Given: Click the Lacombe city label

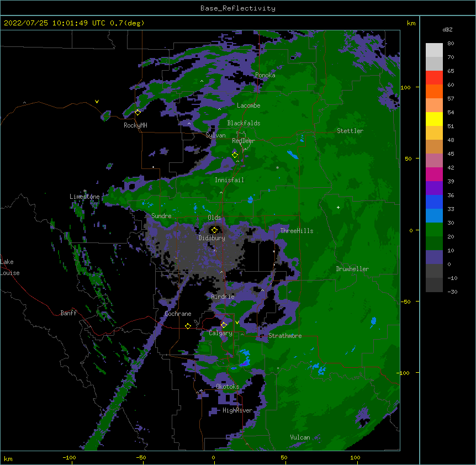Looking at the screenshot, I should point(248,105).
